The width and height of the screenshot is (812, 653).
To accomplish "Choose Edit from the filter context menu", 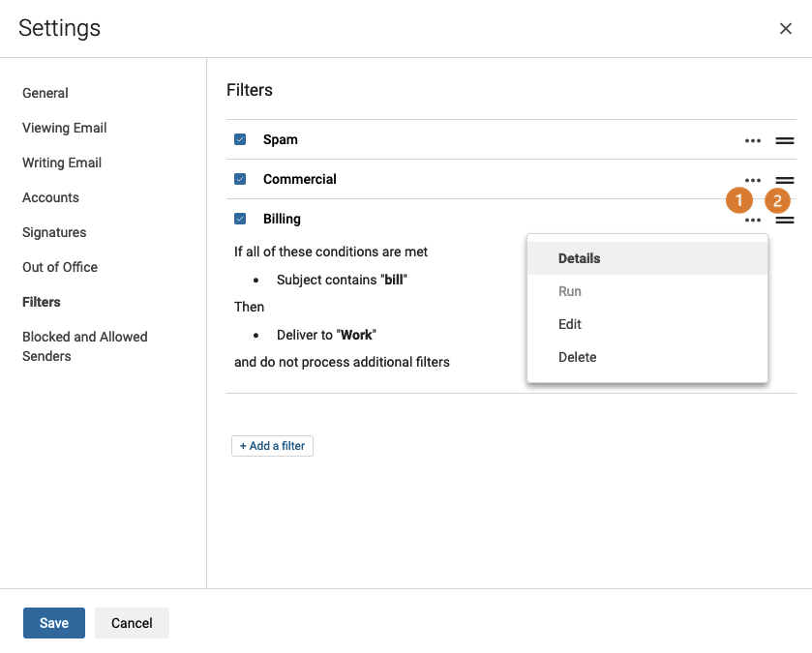I will (570, 324).
